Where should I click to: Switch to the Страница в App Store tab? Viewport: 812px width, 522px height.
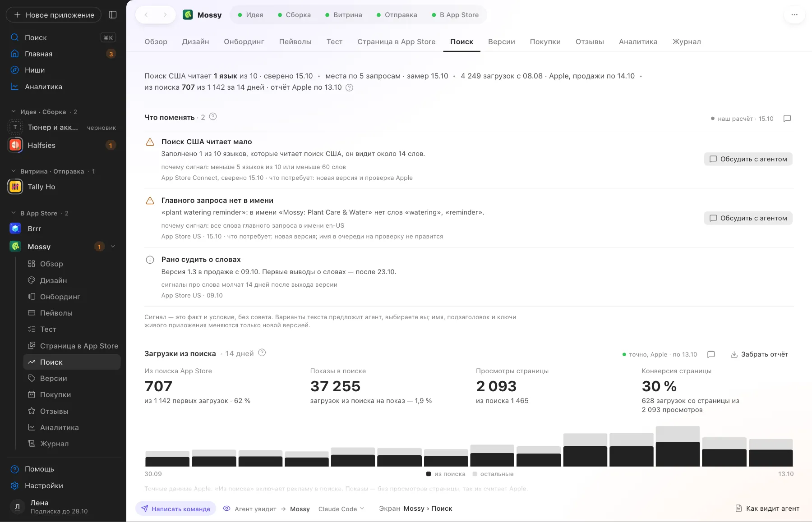[x=396, y=41]
